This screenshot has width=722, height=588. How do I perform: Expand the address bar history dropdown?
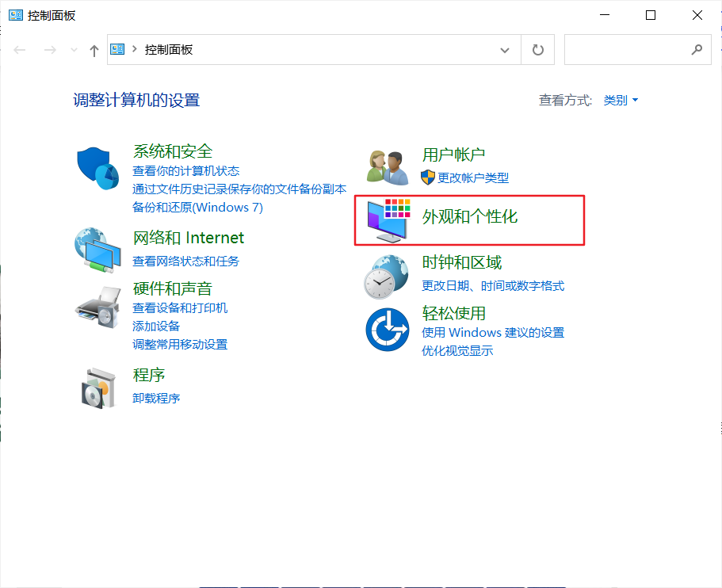point(505,50)
